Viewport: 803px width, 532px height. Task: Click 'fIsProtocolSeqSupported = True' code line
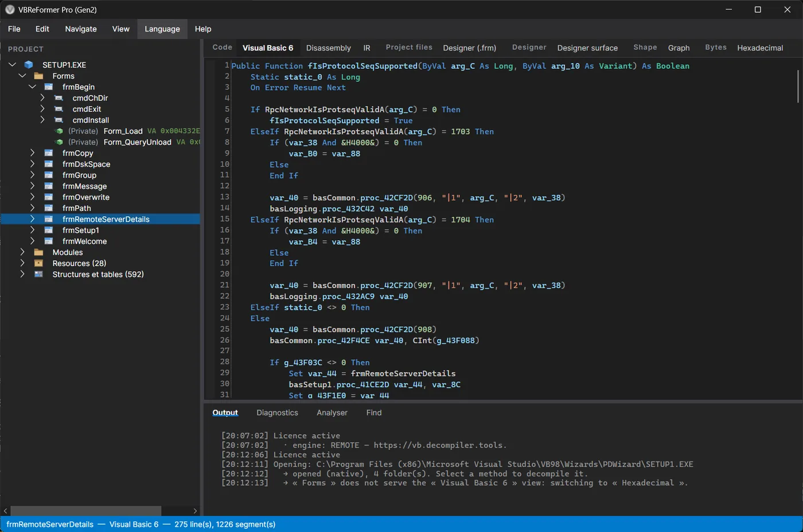coord(341,120)
